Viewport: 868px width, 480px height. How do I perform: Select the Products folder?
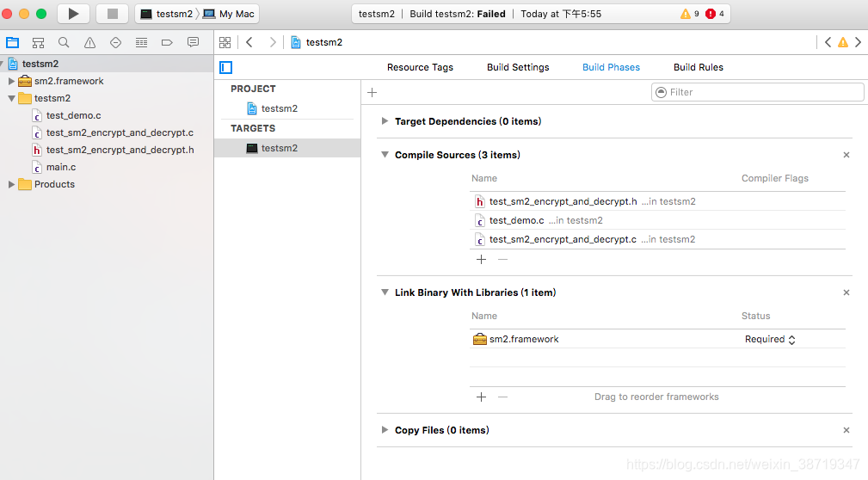click(x=54, y=184)
